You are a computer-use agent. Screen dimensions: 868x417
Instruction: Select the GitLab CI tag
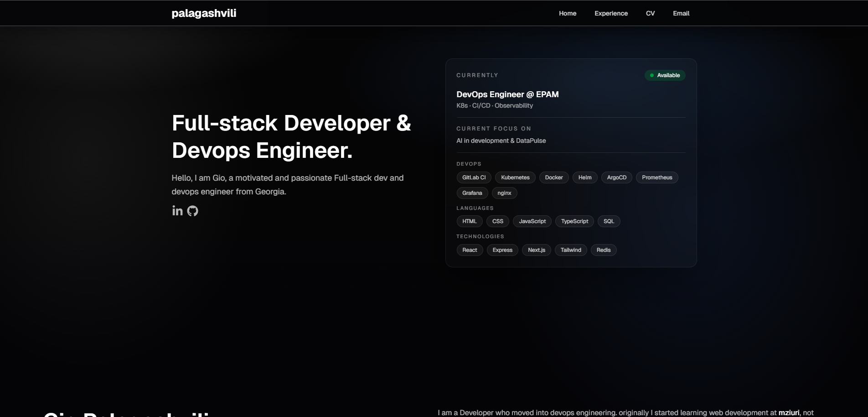coord(474,177)
